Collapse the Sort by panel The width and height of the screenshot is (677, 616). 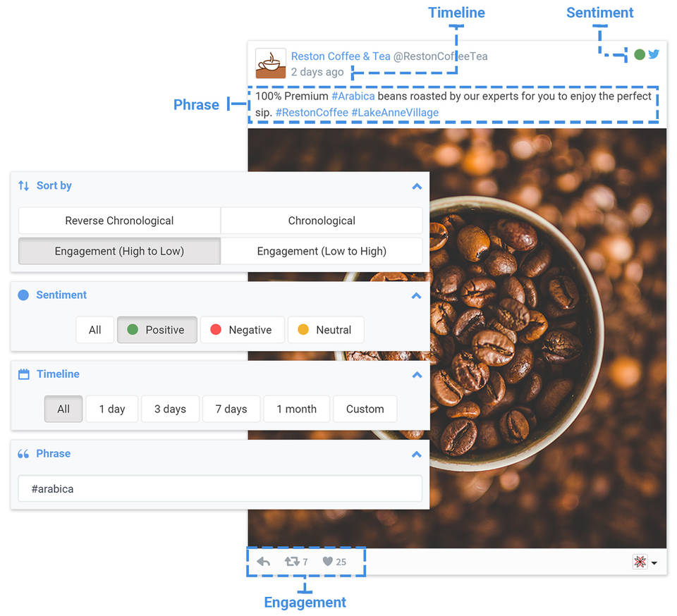point(417,187)
